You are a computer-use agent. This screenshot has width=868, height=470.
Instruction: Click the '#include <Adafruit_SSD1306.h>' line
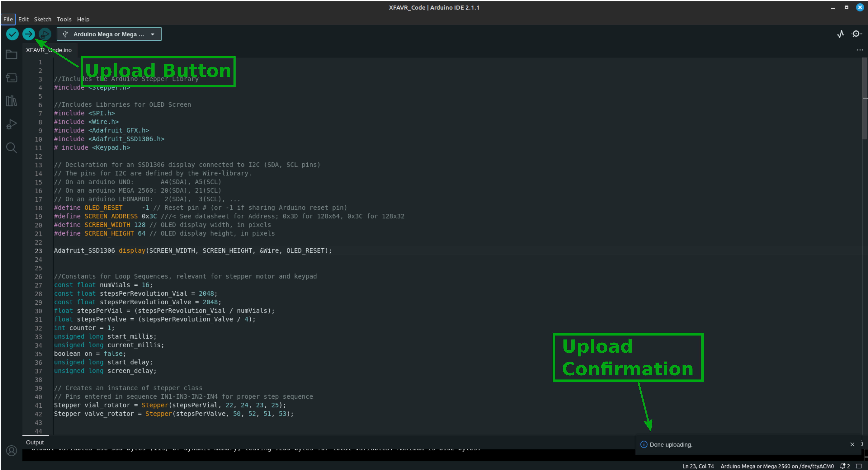click(x=109, y=139)
